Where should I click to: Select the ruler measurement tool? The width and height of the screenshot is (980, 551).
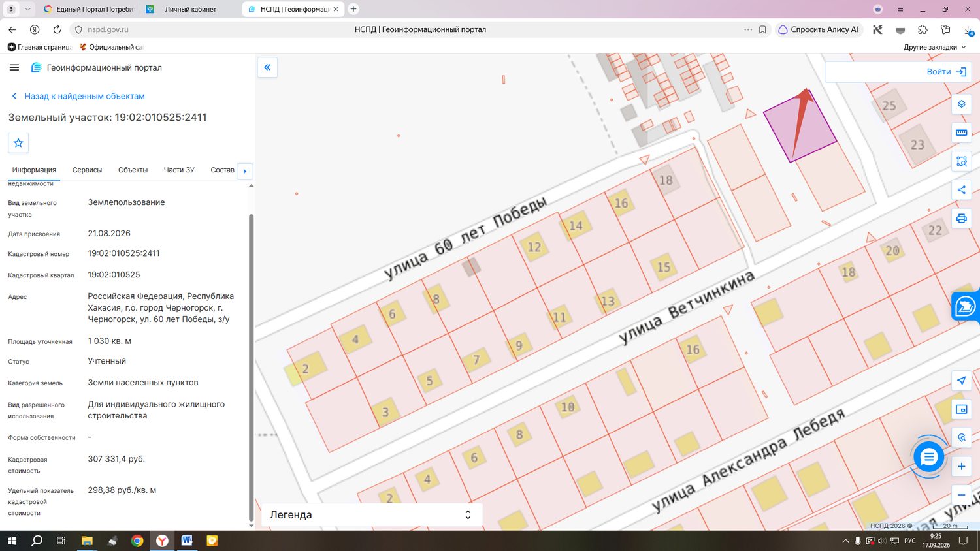point(961,133)
